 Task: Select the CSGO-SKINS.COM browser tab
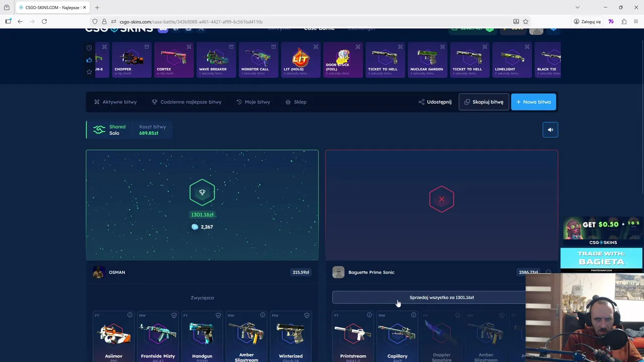tap(52, 8)
